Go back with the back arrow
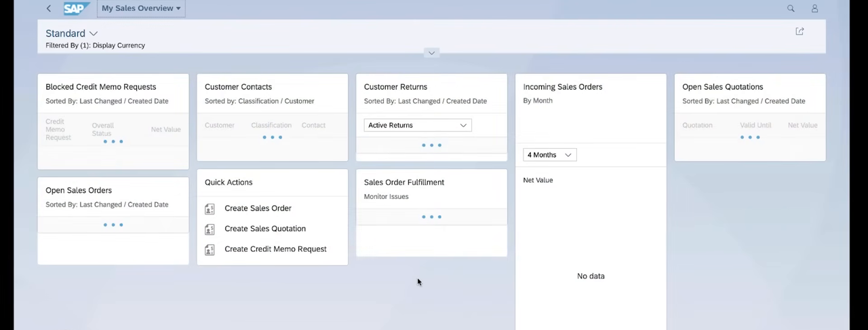Viewport: 868px width, 330px height. point(49,8)
